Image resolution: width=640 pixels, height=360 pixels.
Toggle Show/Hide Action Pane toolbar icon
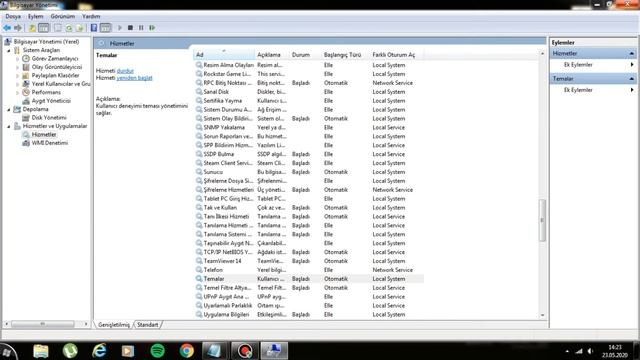coord(105,28)
